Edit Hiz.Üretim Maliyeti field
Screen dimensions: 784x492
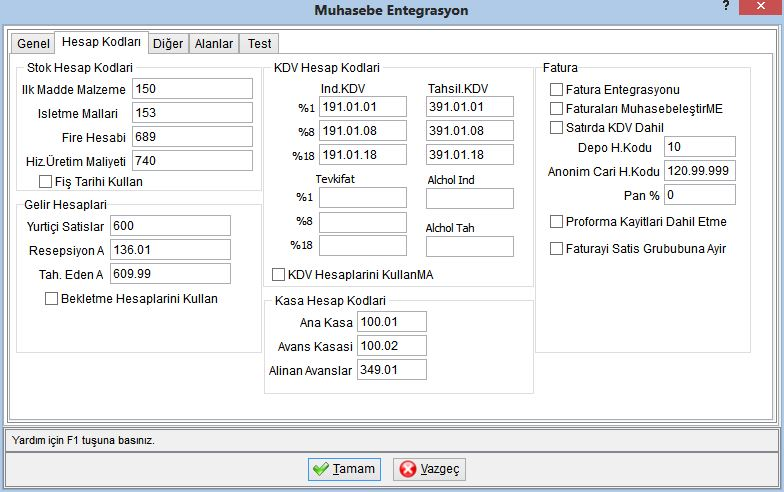[192, 160]
